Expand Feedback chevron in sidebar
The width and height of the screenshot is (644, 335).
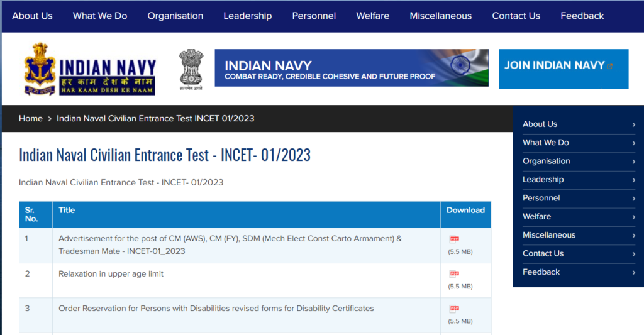(634, 273)
